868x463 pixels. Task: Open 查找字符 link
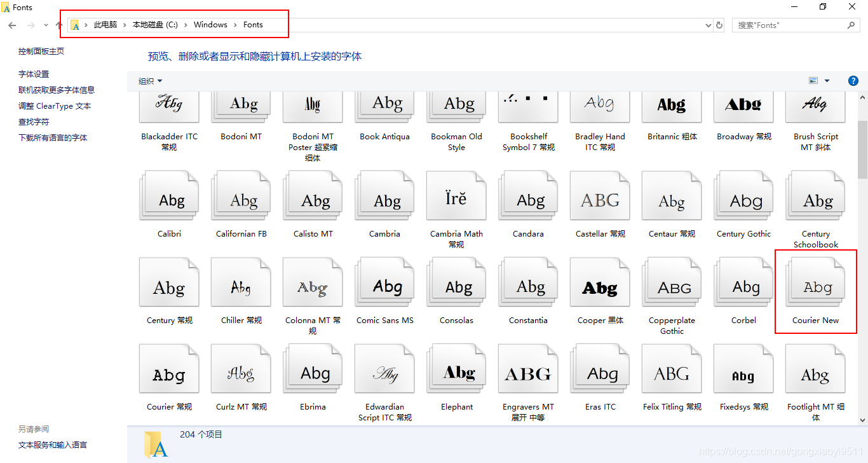34,122
